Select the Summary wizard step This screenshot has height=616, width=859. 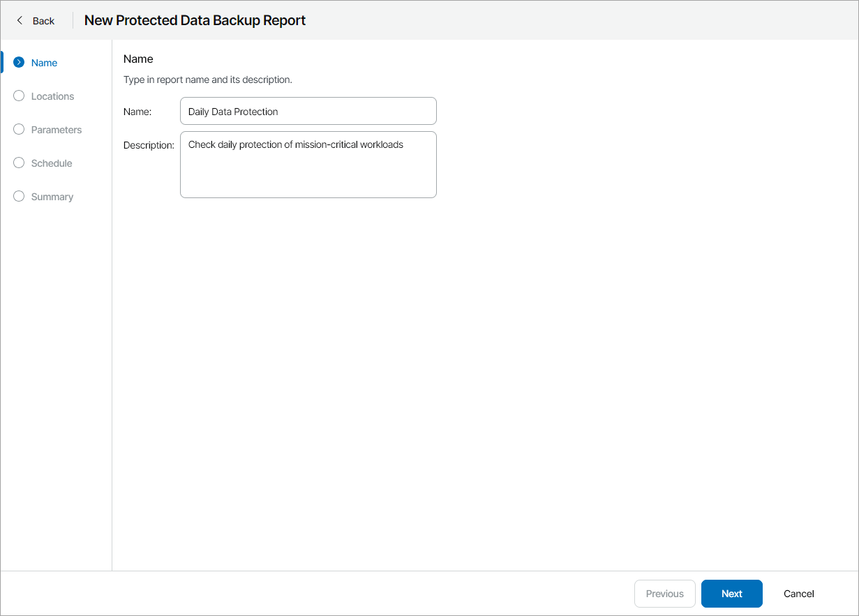click(54, 196)
